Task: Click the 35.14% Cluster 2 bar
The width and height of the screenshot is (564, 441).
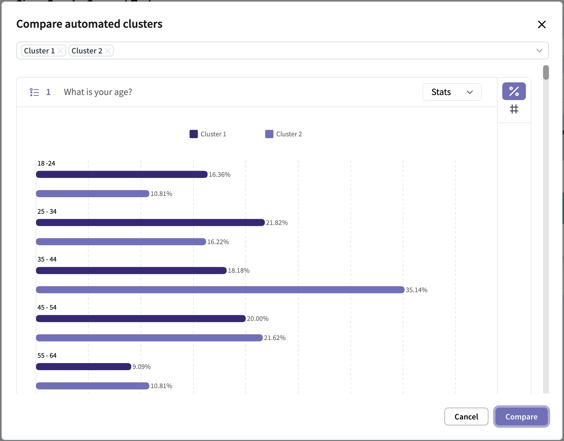Action: coord(220,290)
